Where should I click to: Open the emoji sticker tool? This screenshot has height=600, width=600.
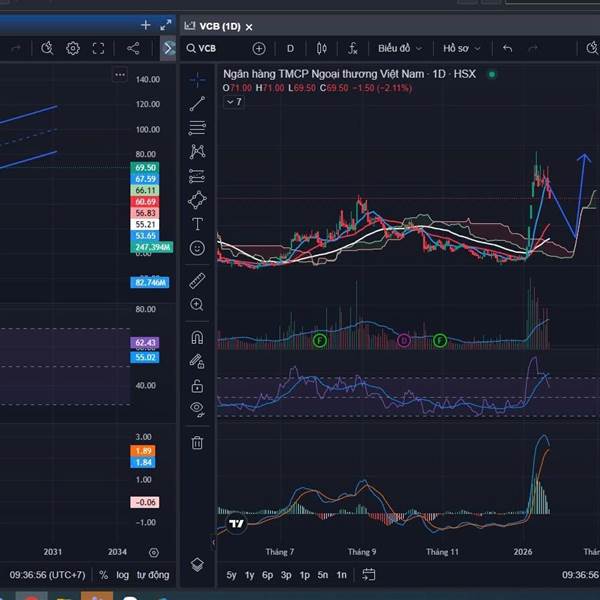197,247
